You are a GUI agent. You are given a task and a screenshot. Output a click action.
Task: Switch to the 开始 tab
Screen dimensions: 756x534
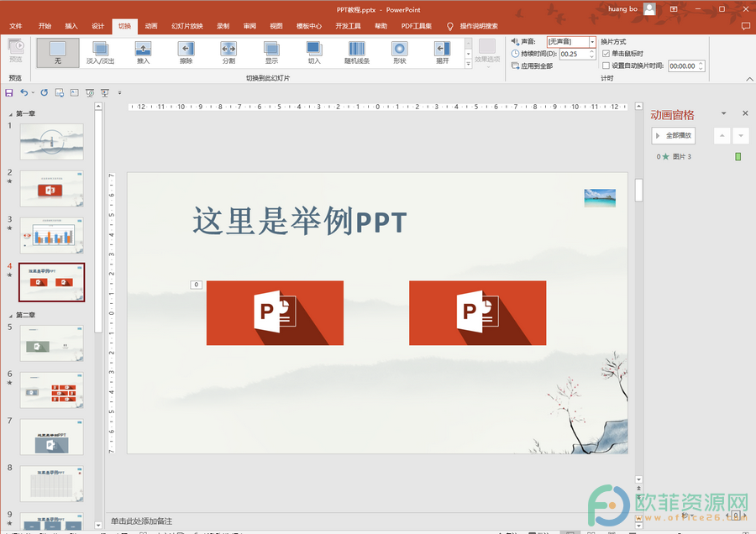(45, 26)
